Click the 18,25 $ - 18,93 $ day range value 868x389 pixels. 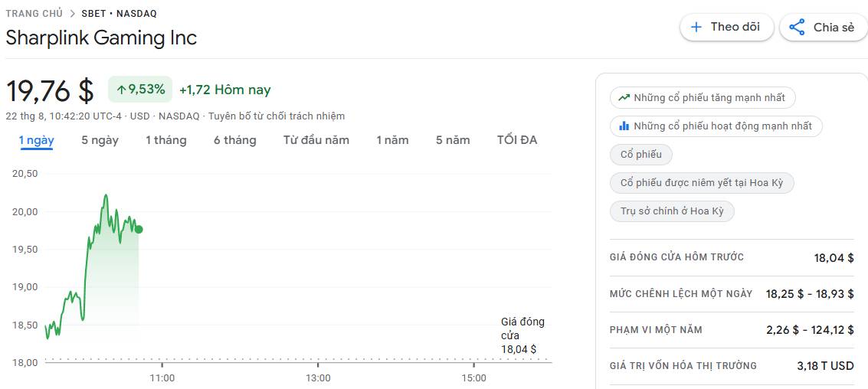(x=810, y=294)
